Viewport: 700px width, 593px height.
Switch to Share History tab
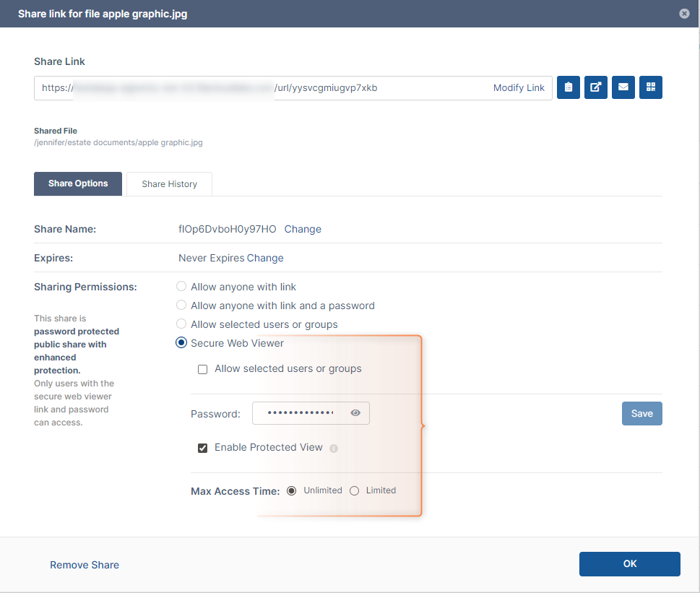coord(169,184)
